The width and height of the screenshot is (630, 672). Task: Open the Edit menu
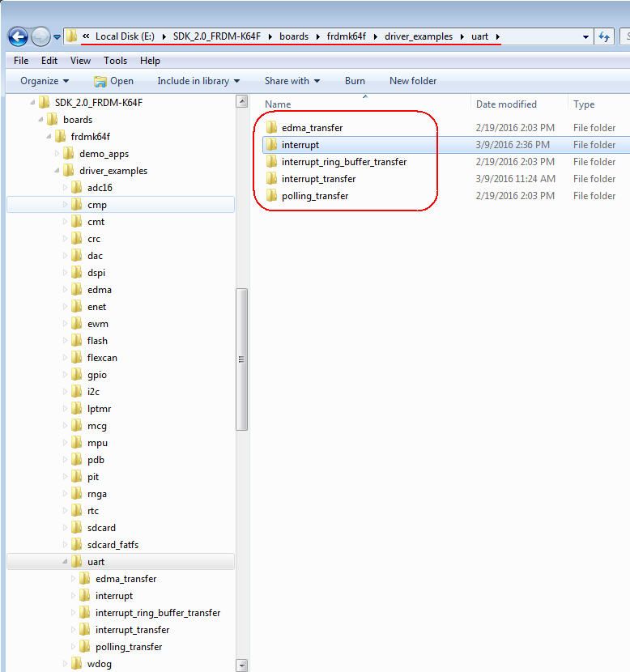[x=49, y=61]
